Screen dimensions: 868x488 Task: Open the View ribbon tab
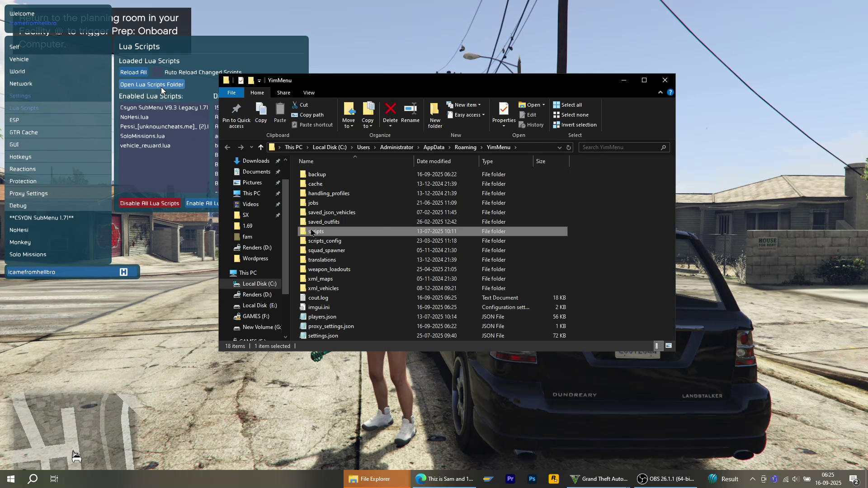[309, 93]
